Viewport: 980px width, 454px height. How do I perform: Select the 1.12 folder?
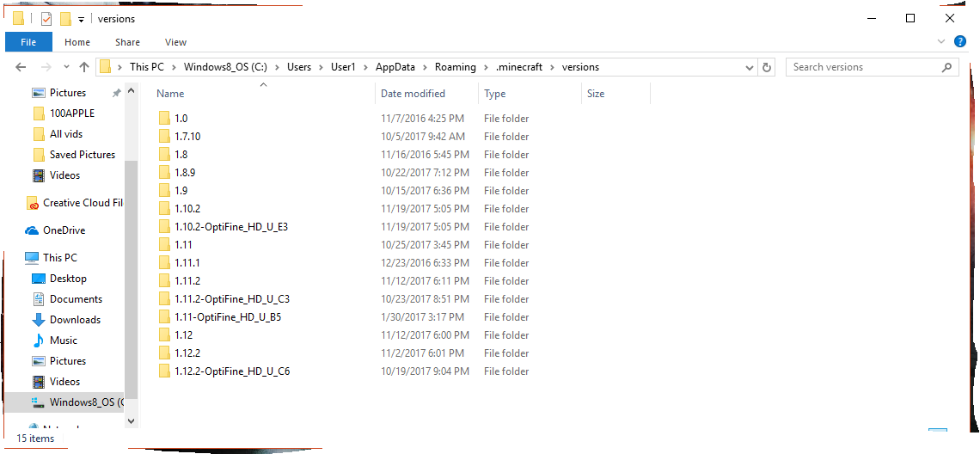pyautogui.click(x=183, y=335)
